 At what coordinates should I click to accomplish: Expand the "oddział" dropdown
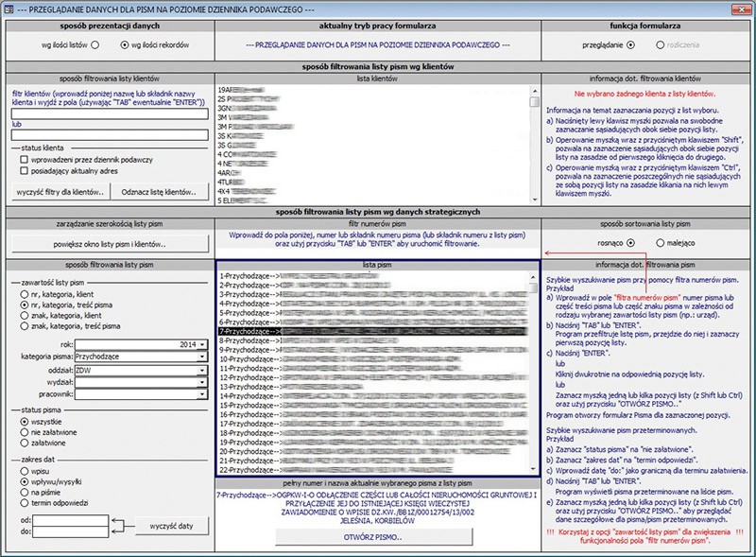pyautogui.click(x=202, y=370)
